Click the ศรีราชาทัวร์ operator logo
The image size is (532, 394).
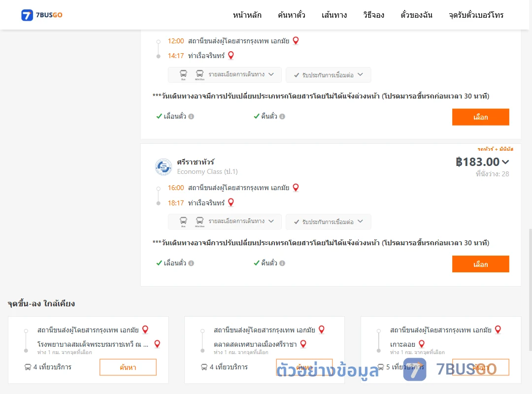[x=164, y=166]
